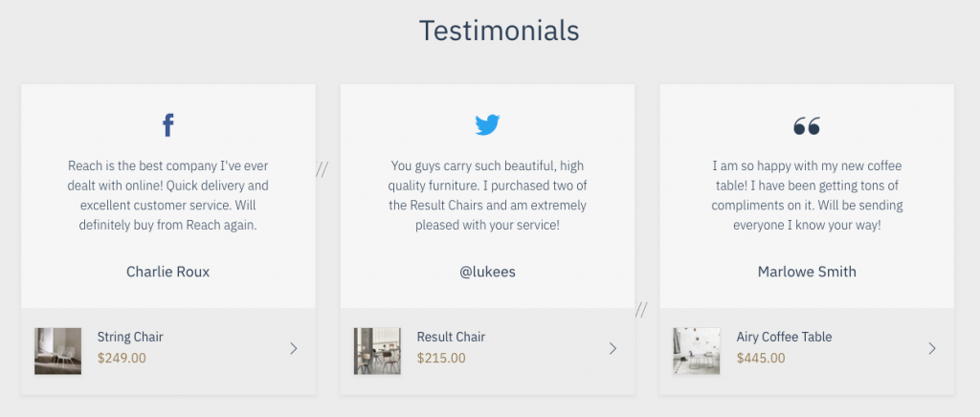The width and height of the screenshot is (980, 417).
Task: Click the Airy Coffee Table thumbnail
Action: (697, 351)
